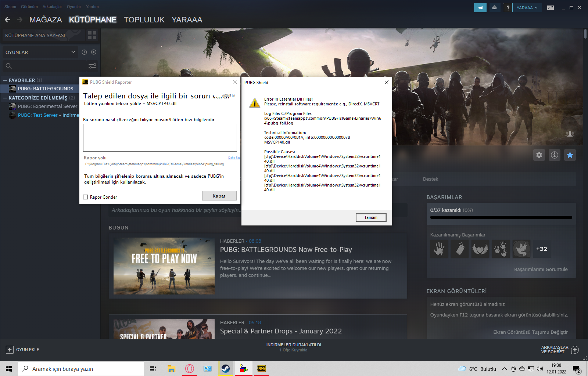
Task: Switch to Big Picture mode icon
Action: click(x=550, y=8)
